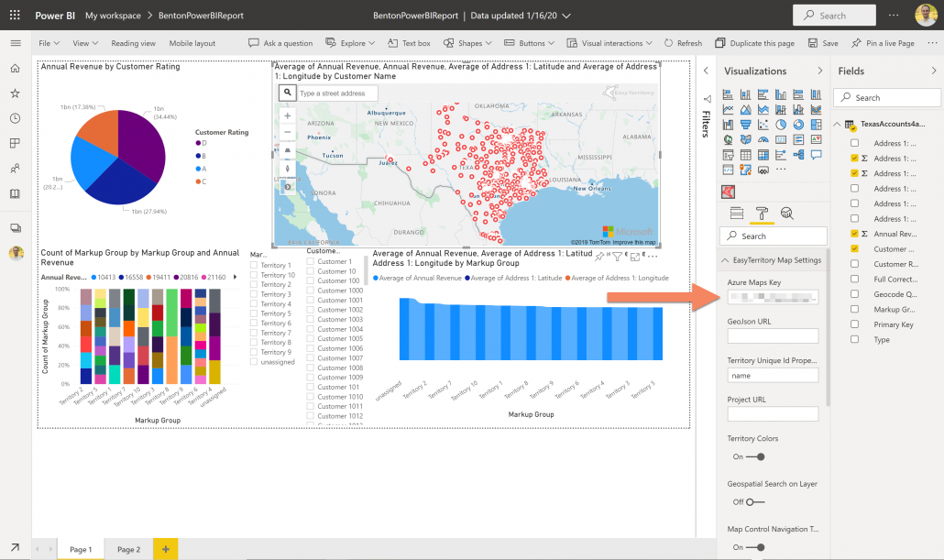Click the Refresh button
Screen dimensions: 944x560
point(683,42)
